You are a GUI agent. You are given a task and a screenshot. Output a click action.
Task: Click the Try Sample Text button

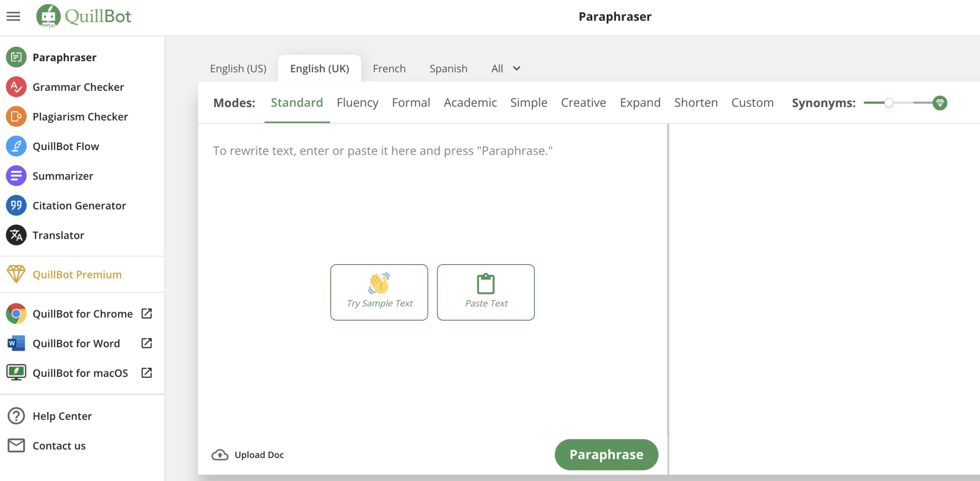tap(379, 292)
